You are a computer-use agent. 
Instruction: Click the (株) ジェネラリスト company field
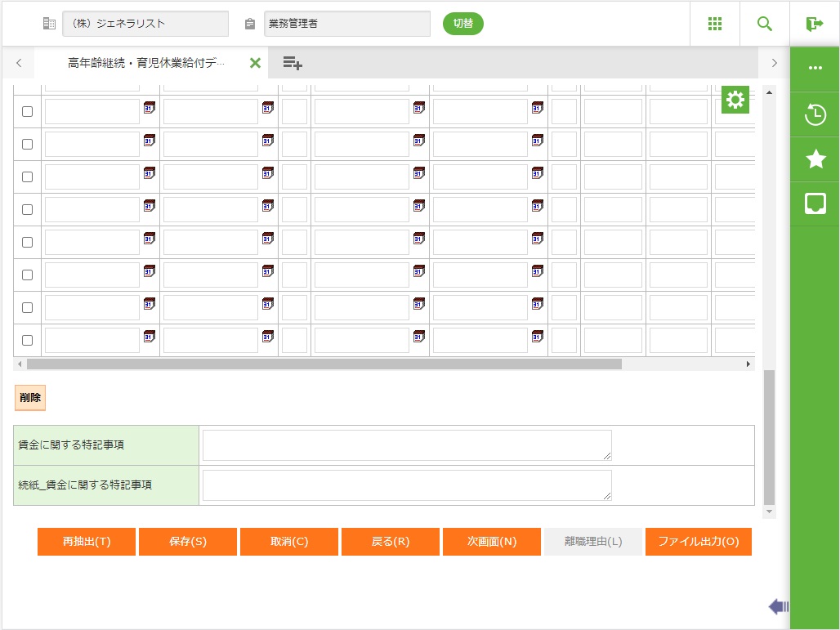pos(145,24)
